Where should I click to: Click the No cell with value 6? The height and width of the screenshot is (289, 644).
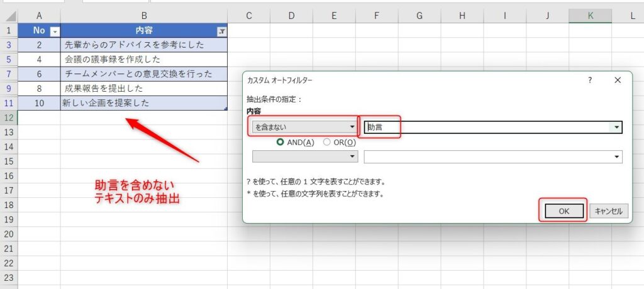[39, 74]
